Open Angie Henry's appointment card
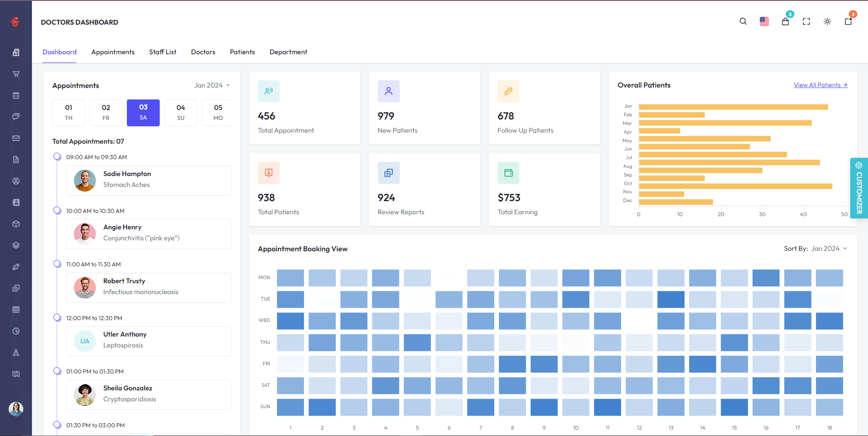Viewport: 868px width, 436px height. coord(149,234)
